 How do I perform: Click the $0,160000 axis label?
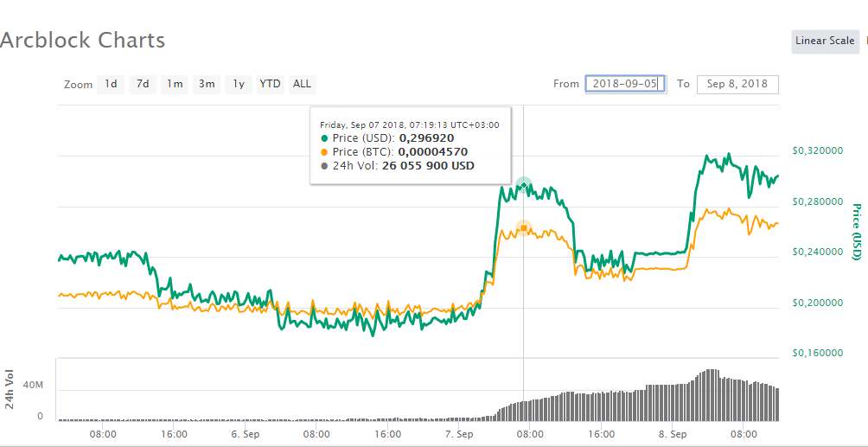tap(818, 353)
